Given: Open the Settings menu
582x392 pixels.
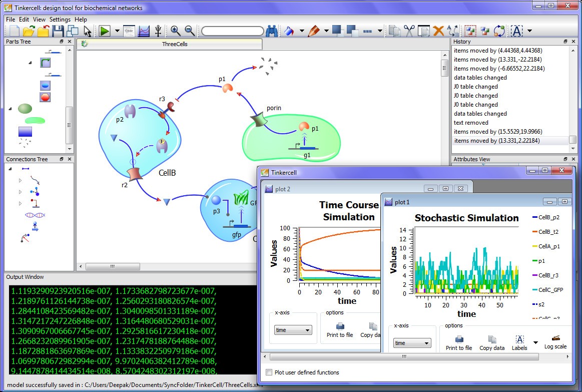Looking at the screenshot, I should click(x=60, y=19).
